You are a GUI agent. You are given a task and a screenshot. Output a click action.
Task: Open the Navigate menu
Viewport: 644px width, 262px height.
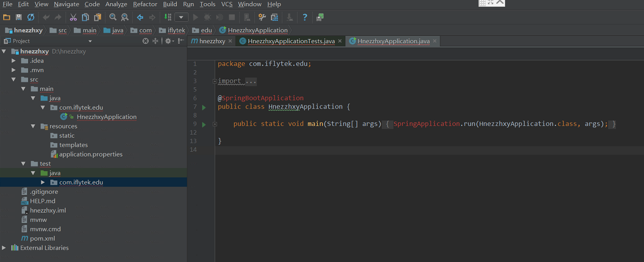coord(67,4)
